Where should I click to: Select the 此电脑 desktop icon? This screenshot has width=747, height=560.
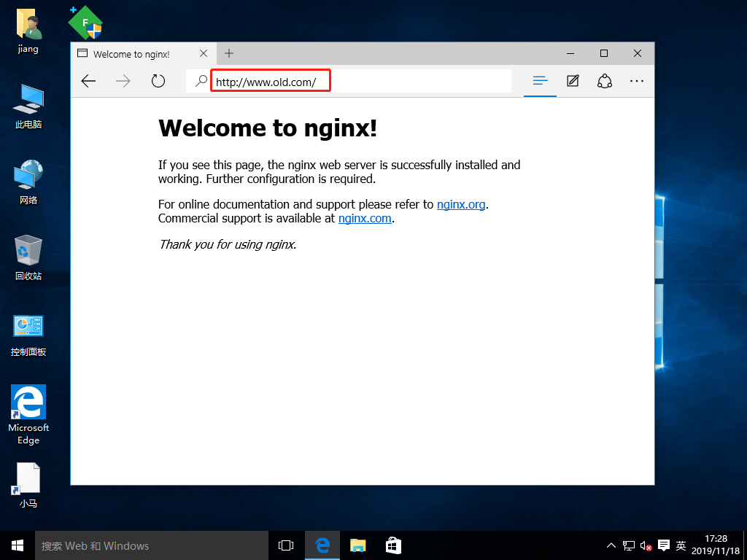(x=28, y=106)
